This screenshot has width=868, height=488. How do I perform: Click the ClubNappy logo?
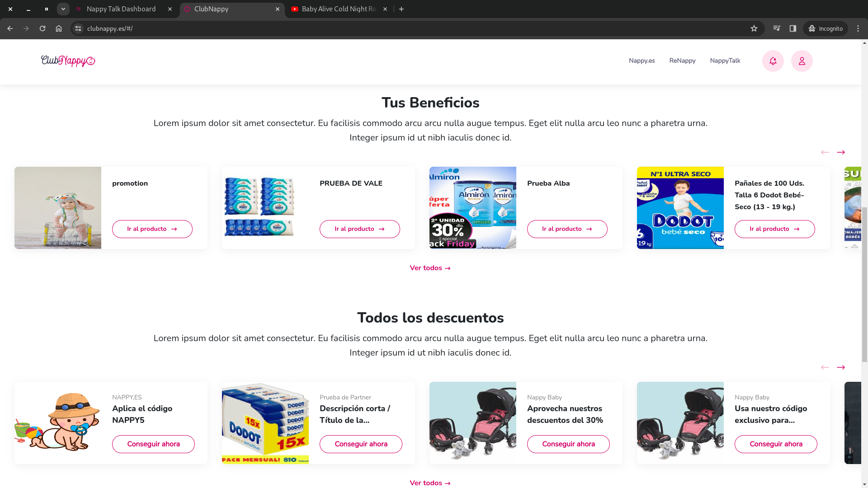click(x=68, y=61)
